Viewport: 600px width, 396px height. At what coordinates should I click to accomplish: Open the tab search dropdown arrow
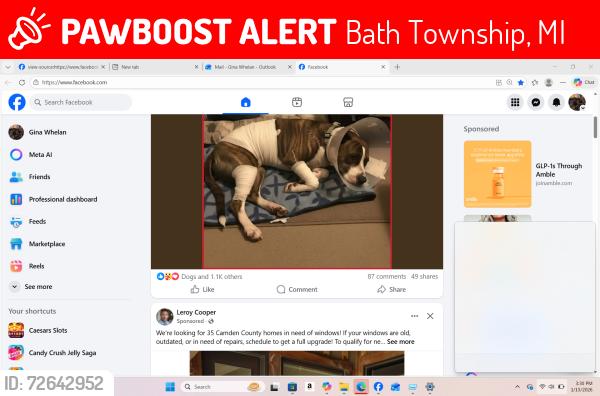click(x=8, y=67)
